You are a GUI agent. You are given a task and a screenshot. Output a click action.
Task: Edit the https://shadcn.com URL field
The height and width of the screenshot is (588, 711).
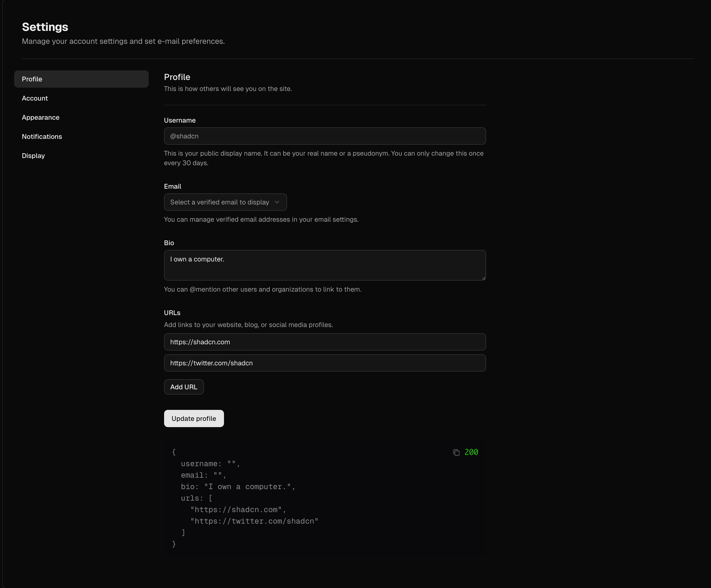[325, 342]
